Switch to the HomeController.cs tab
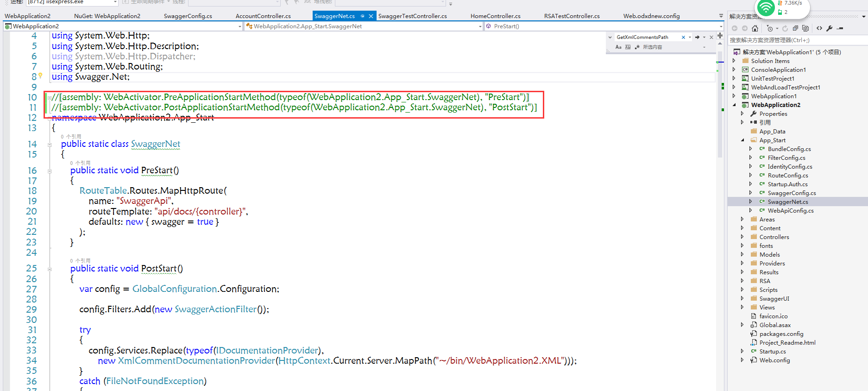The width and height of the screenshot is (868, 391). [495, 16]
